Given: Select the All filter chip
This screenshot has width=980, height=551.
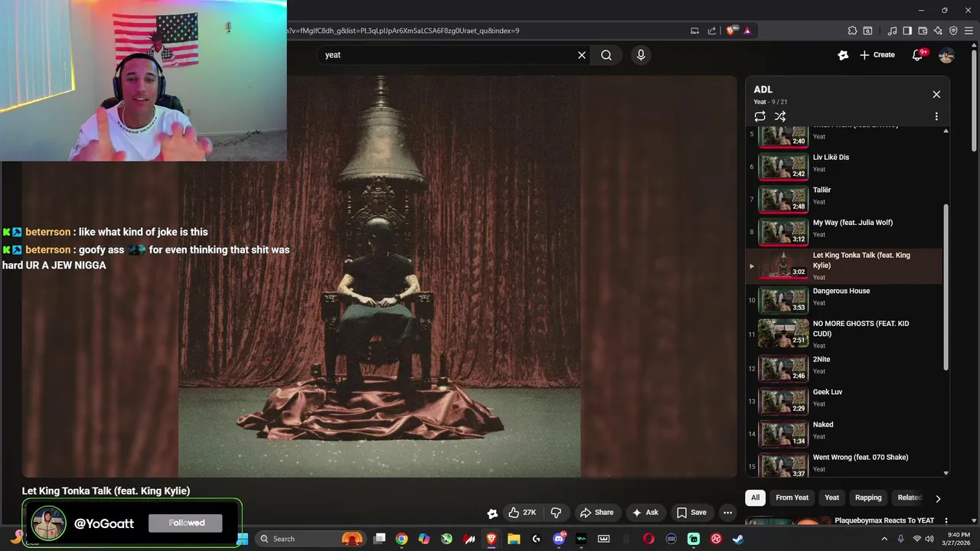Looking at the screenshot, I should (x=755, y=497).
